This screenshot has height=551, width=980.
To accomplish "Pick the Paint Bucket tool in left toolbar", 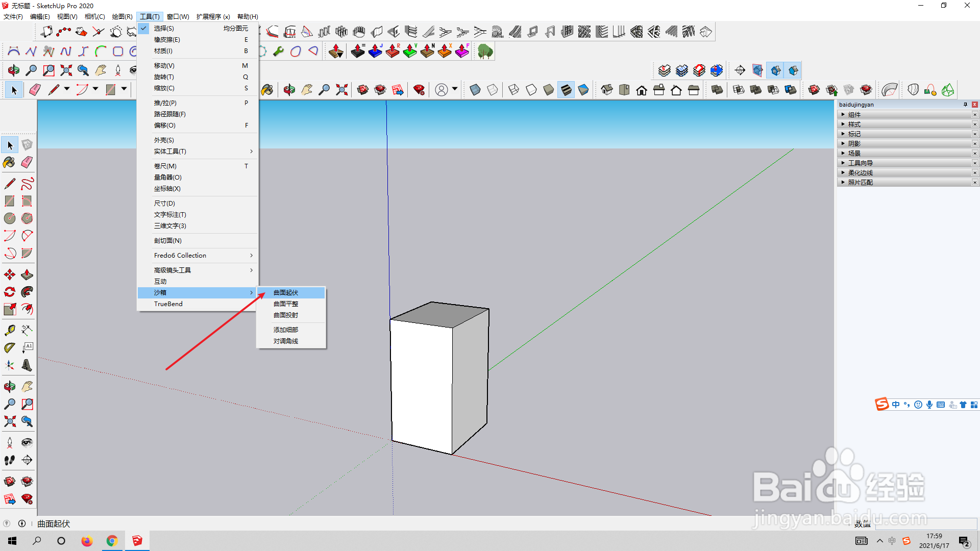I will [10, 162].
